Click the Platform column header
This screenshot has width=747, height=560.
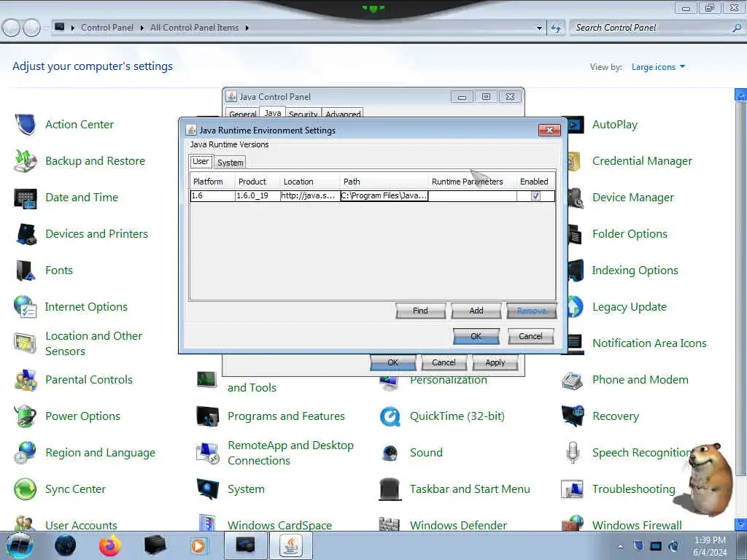tap(212, 182)
